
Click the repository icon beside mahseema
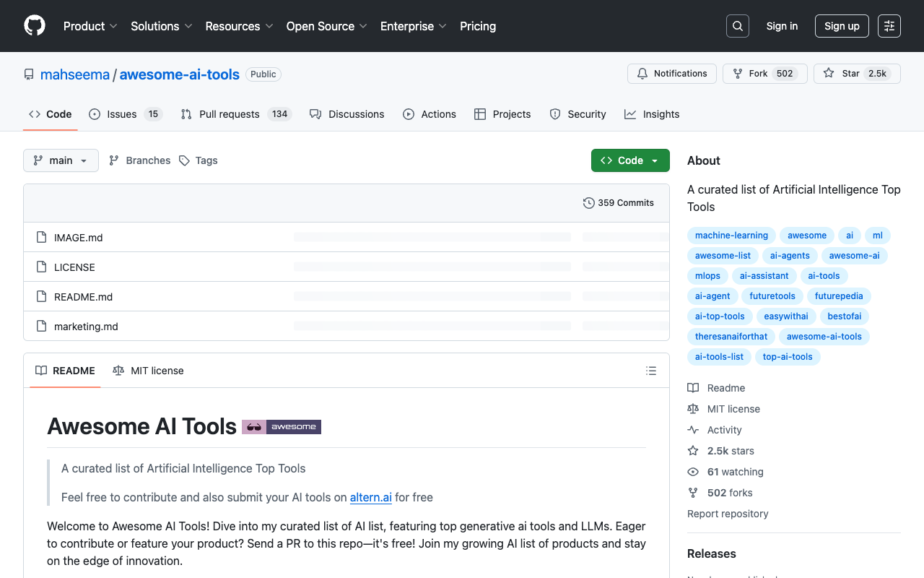tap(29, 74)
